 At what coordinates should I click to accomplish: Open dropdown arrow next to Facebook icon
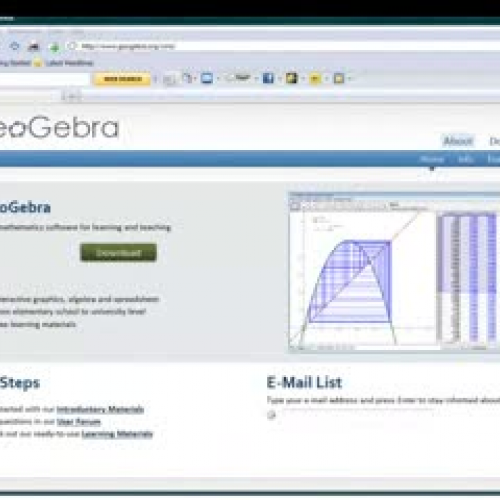tap(279, 79)
